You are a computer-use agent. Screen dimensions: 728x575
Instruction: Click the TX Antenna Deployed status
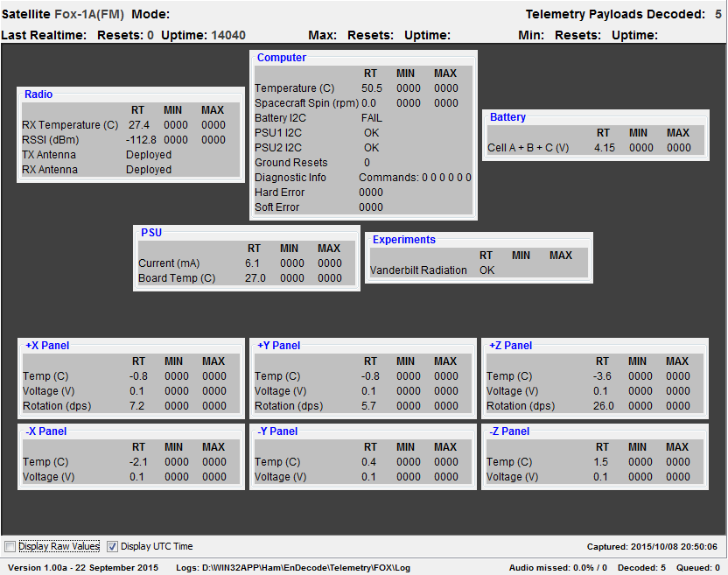point(149,155)
